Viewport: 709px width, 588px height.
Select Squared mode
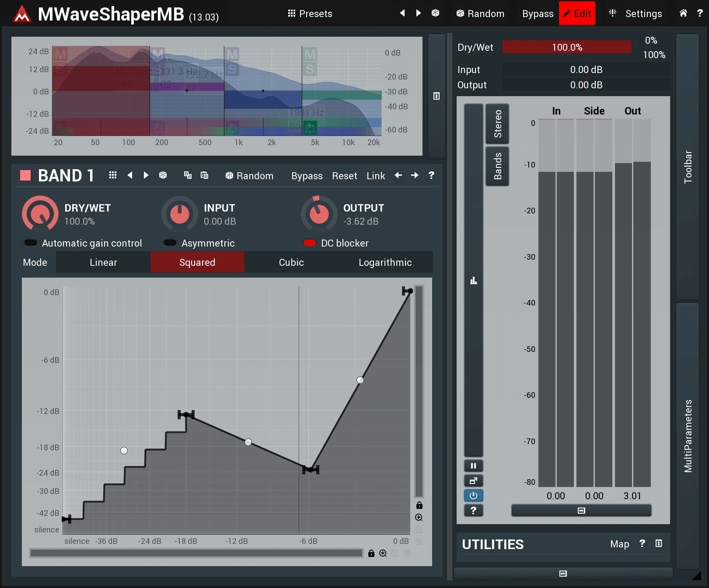pyautogui.click(x=197, y=262)
